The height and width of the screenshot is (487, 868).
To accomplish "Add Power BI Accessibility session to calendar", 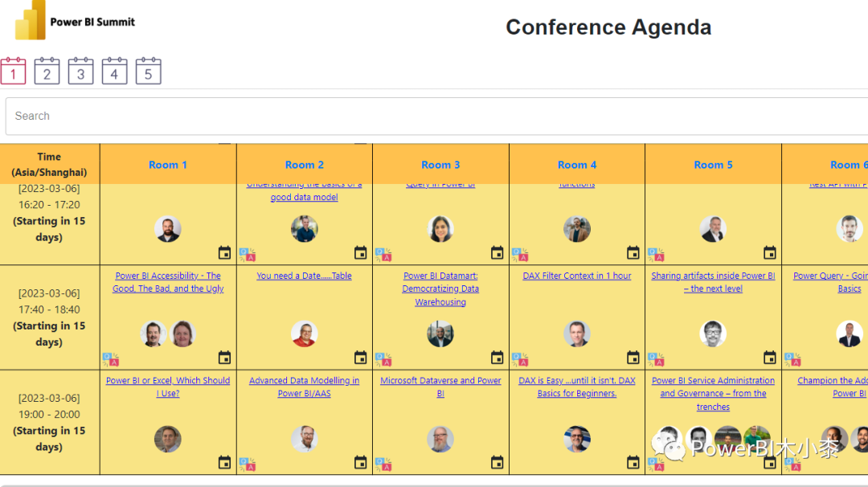I will 224,358.
